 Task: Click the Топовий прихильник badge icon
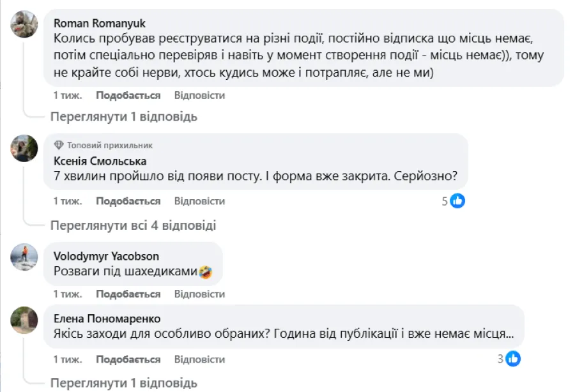59,144
